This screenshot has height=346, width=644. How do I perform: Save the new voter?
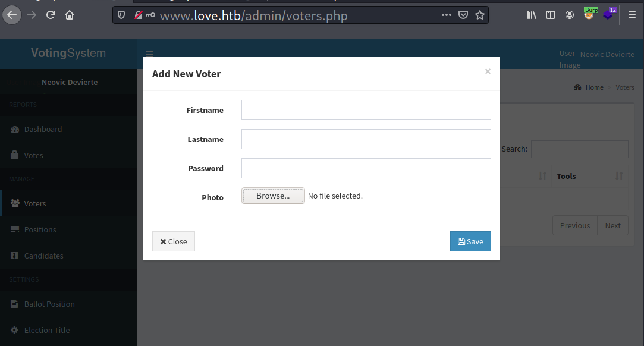470,241
